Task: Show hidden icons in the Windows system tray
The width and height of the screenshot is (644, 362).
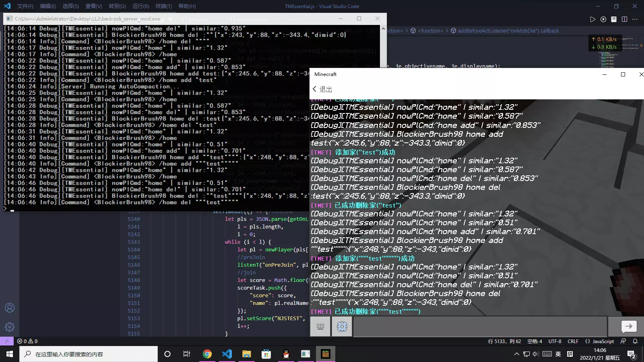Action: click(516, 354)
